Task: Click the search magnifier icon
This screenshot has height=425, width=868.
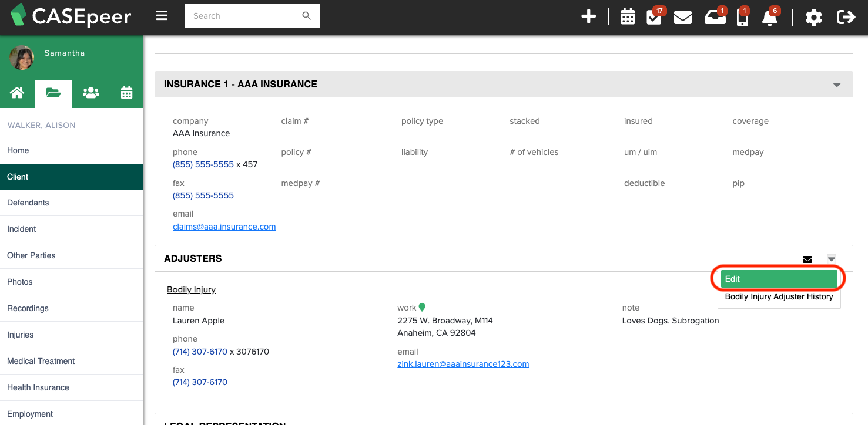Action: pyautogui.click(x=306, y=16)
